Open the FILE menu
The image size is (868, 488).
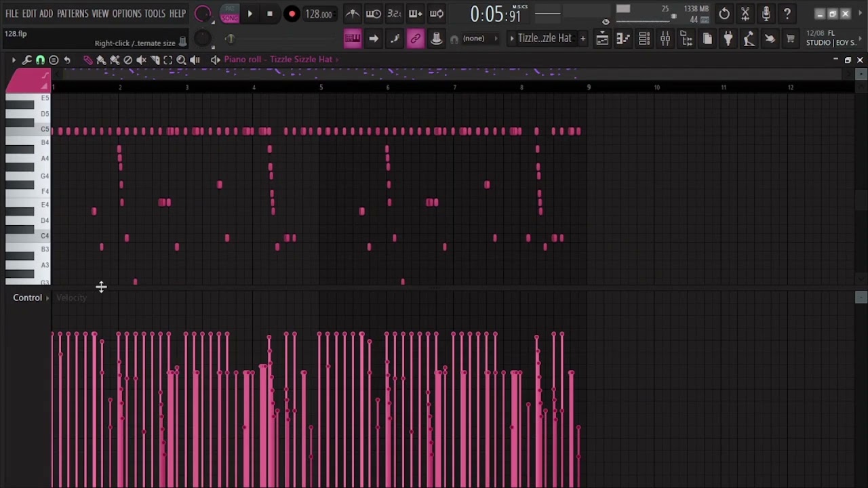pyautogui.click(x=12, y=14)
